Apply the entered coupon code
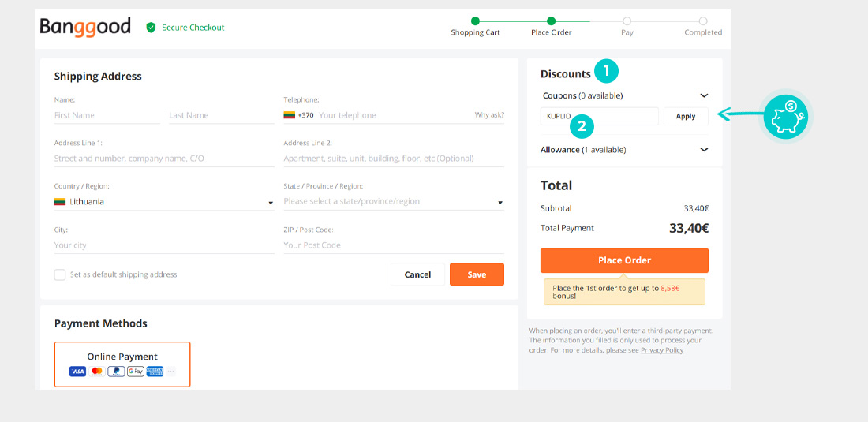The height and width of the screenshot is (422, 868). click(x=686, y=116)
